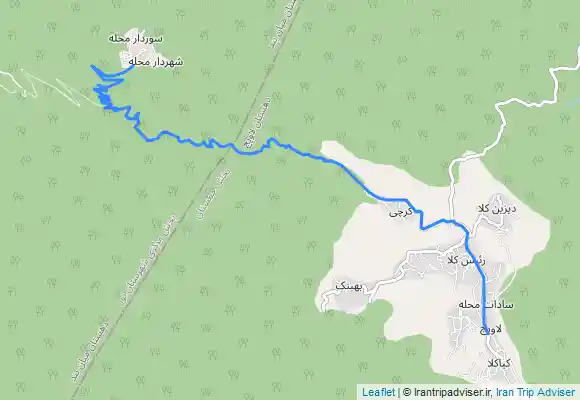Select the دیزین کلا place label
Viewport: 580px width, 400px height.
pyautogui.click(x=498, y=208)
